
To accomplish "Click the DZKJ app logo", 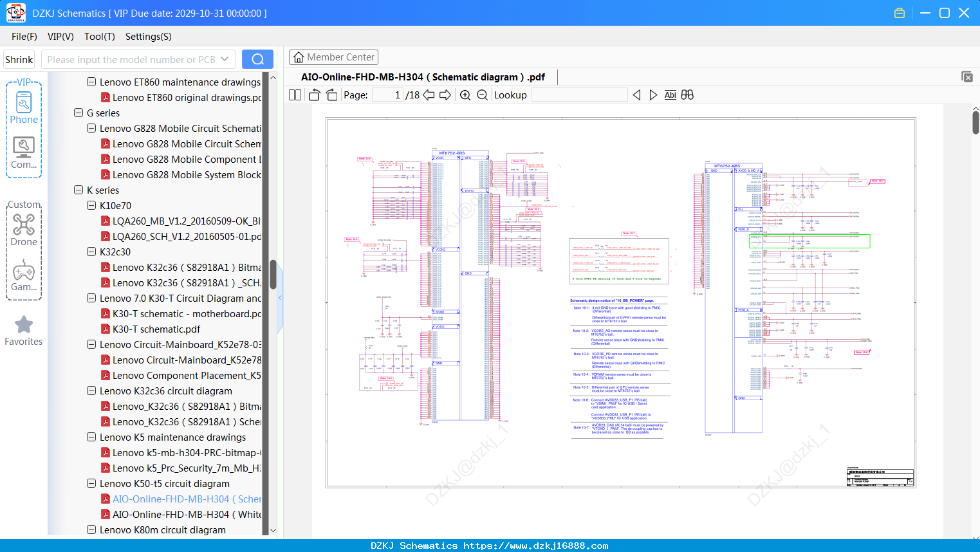I will coord(15,13).
